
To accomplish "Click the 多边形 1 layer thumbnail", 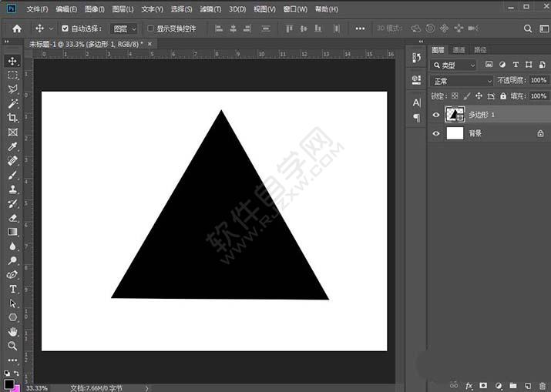I will [x=455, y=115].
